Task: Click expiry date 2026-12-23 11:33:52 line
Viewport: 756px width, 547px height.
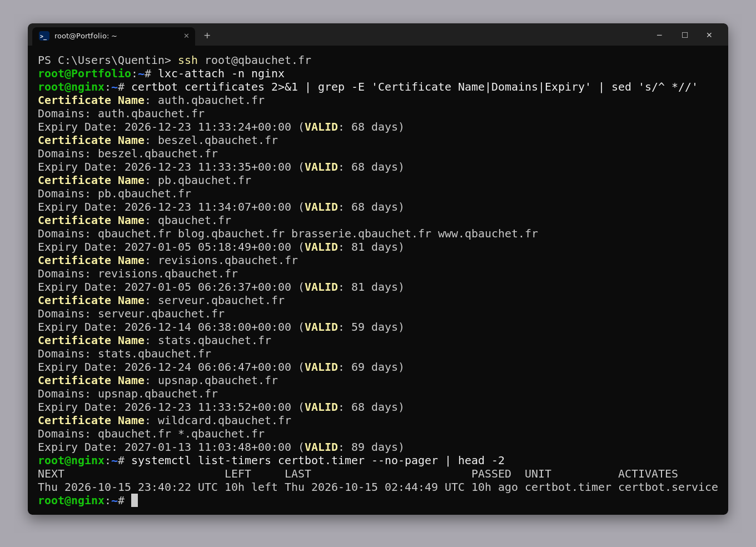Action: click(x=221, y=407)
